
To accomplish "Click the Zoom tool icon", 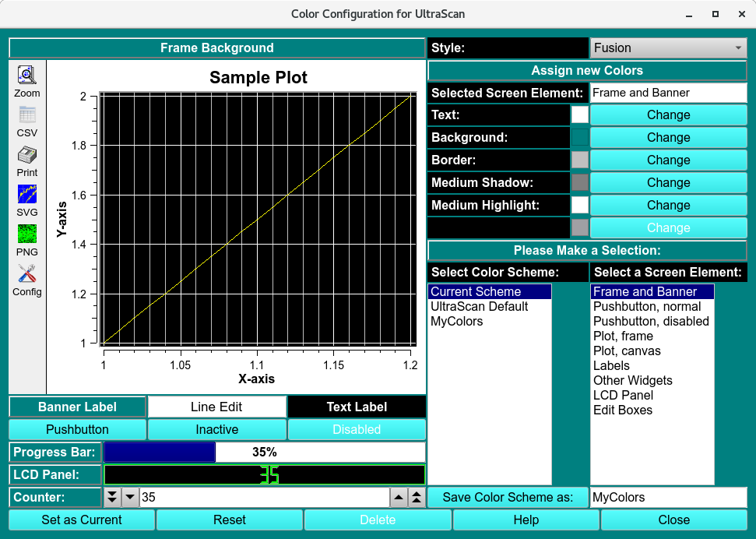I will tap(27, 75).
